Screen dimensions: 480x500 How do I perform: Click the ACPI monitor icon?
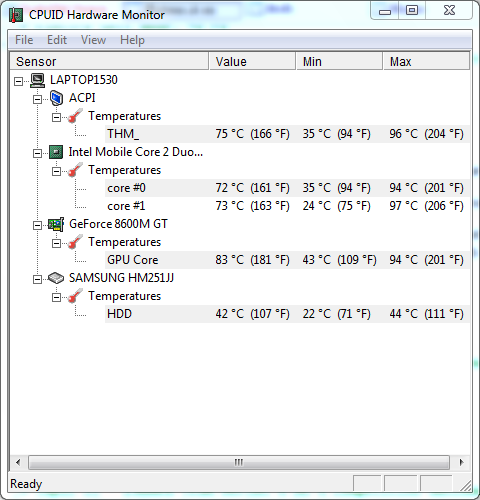coord(56,98)
